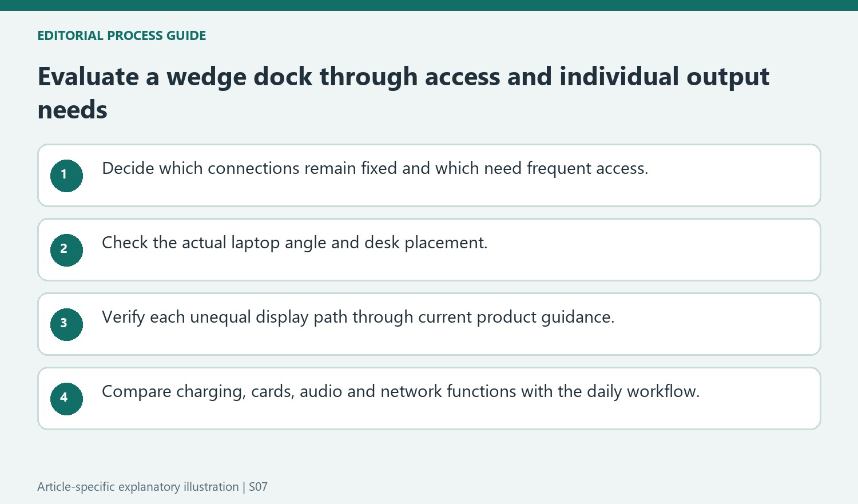Click the step 4 number badge
Image resolution: width=858 pixels, height=504 pixels.
pos(66,399)
